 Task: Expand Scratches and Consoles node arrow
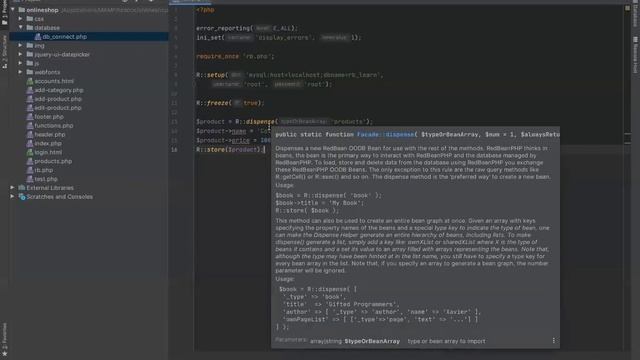click(x=12, y=197)
